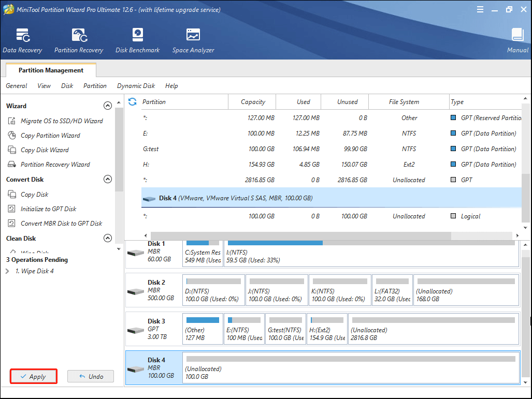Image resolution: width=532 pixels, height=399 pixels.
Task: Select 168.0 GB unallocated block on Disk 2
Action: pos(466,290)
